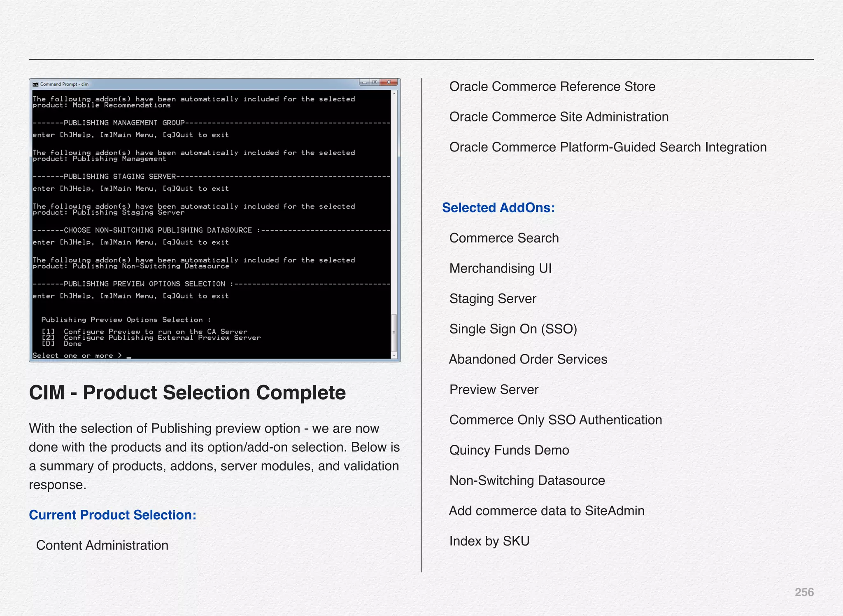Click the PUBLISHING MANAGEMENT GROUP header line
Screen dimensions: 843x616
pos(211,123)
